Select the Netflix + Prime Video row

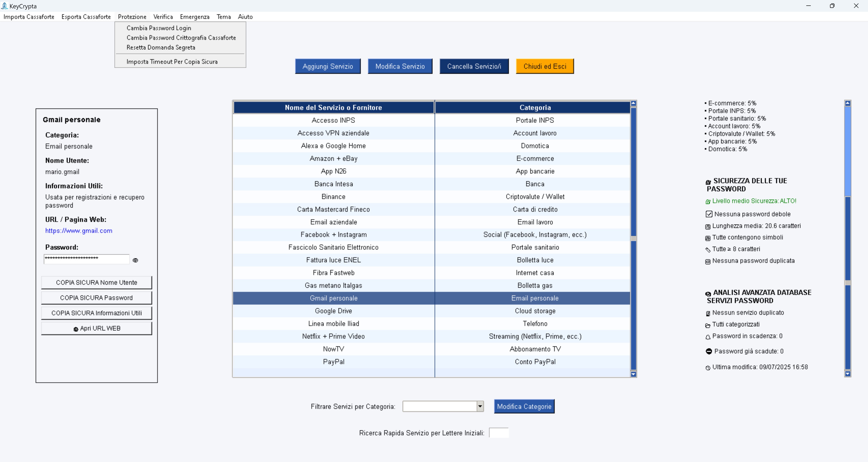click(x=431, y=336)
